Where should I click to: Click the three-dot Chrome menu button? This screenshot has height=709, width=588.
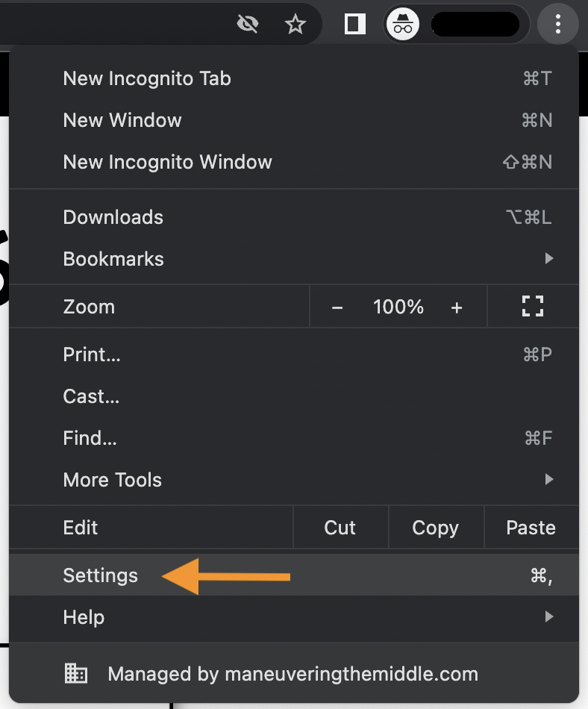pos(558,25)
